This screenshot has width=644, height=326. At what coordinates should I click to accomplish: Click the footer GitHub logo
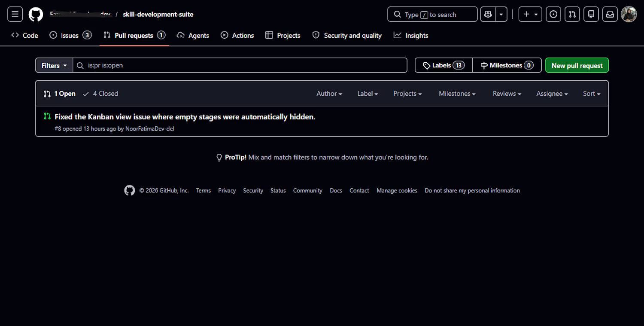coord(130,190)
